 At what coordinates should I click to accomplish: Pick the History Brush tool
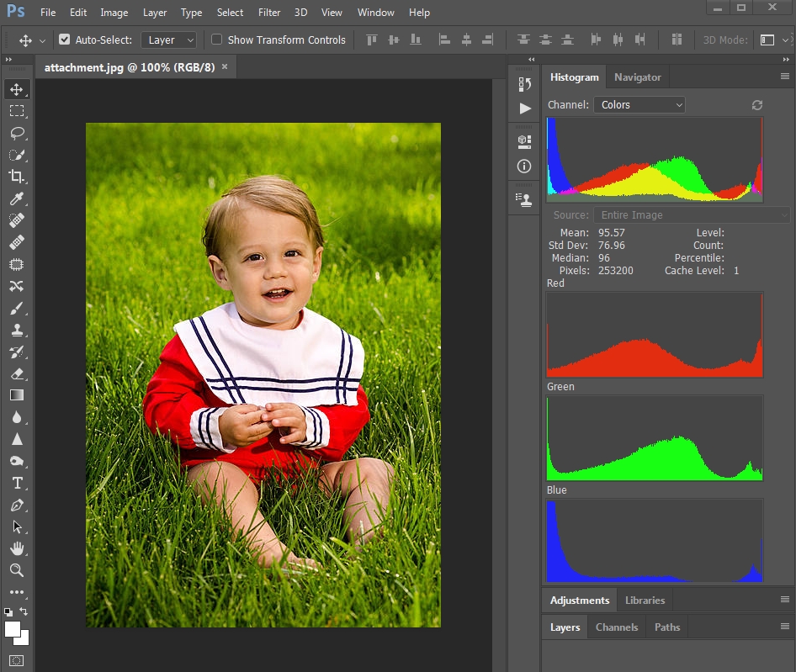(x=17, y=352)
